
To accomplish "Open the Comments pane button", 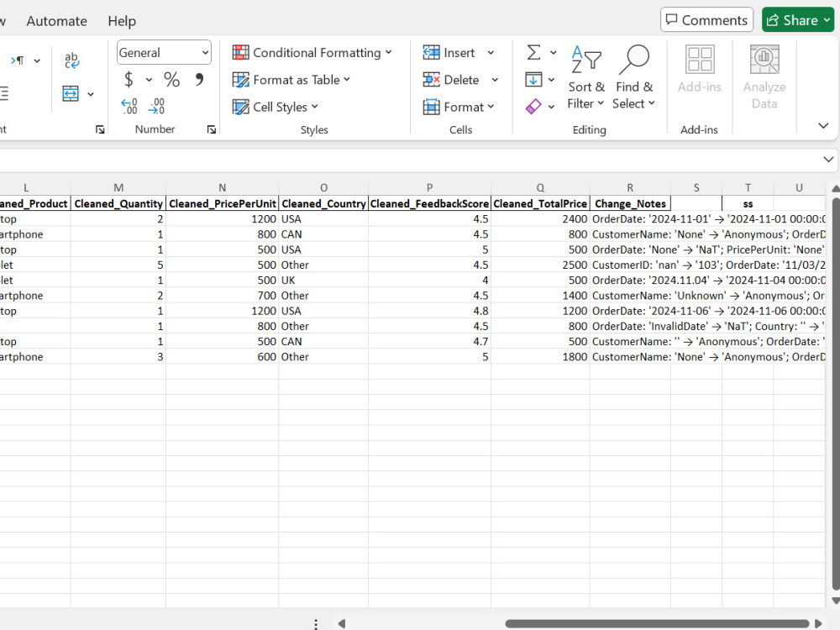I will 706,20.
